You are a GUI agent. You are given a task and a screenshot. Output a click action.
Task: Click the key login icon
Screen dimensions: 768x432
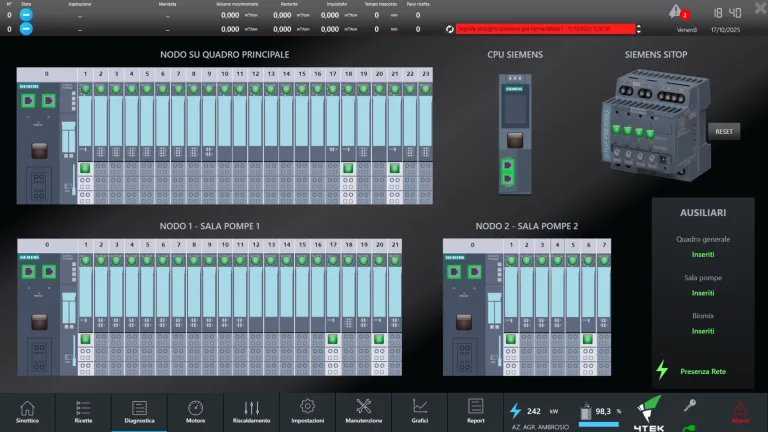pyautogui.click(x=690, y=406)
